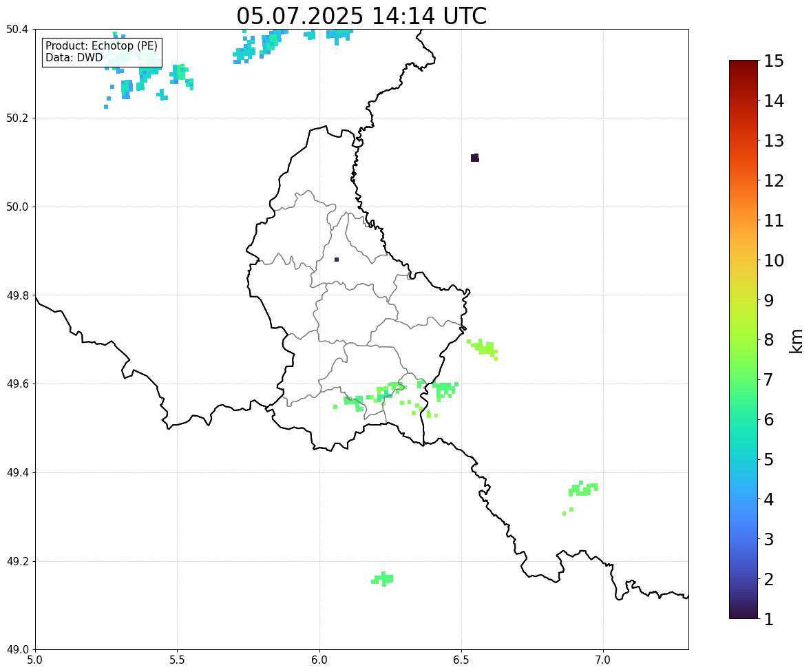This screenshot has height=672, width=811.
Task: Click the colorbar tick value 6
Action: click(769, 419)
